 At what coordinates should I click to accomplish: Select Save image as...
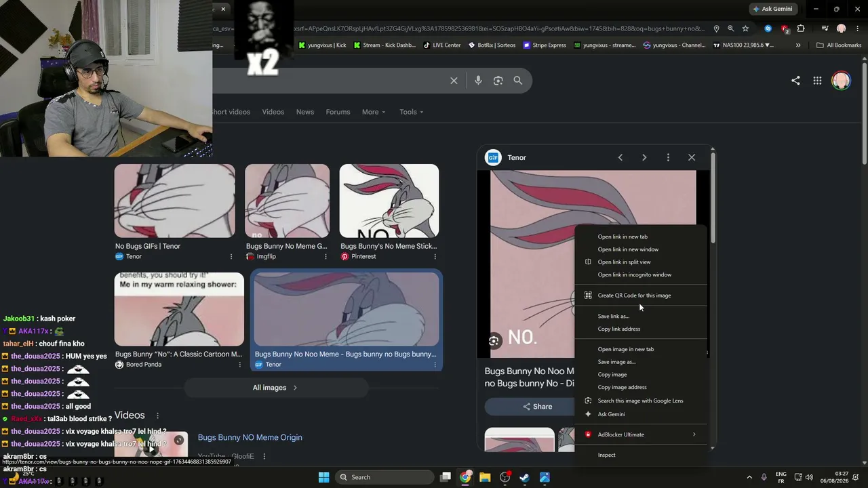(640, 362)
